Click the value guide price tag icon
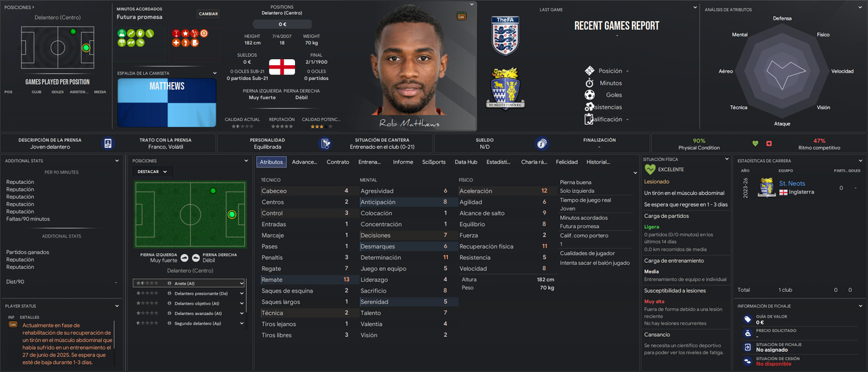Image resolution: width=868 pixels, height=372 pixels. 747,319
